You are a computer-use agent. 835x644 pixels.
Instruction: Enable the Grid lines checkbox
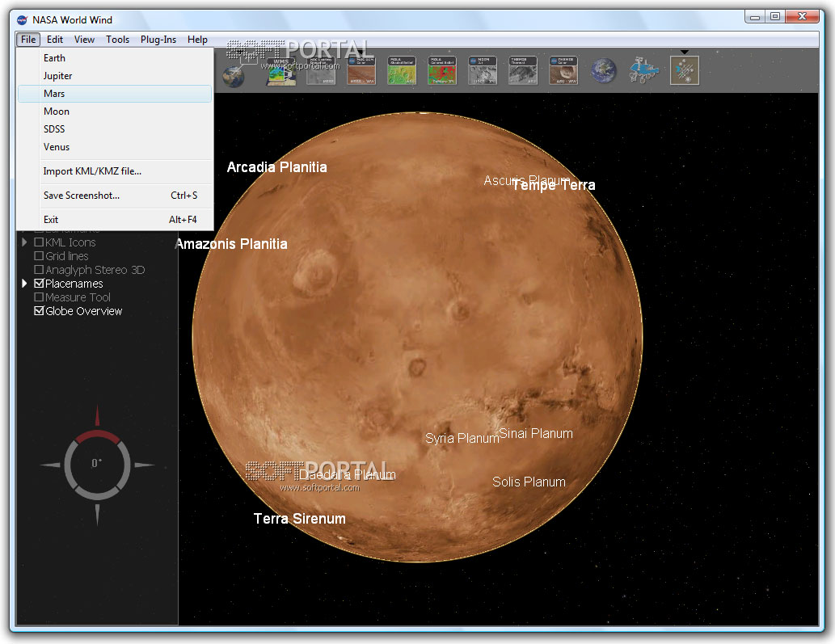39,256
